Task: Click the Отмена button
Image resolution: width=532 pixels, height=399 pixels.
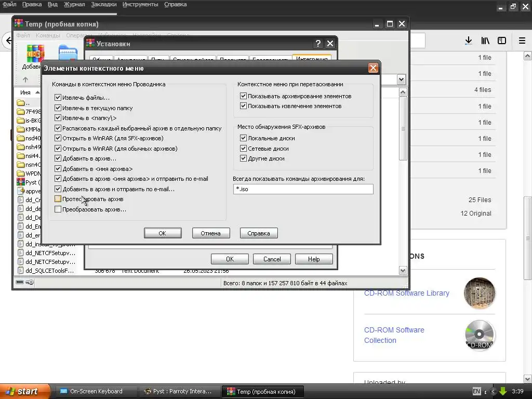Action: pyautogui.click(x=211, y=233)
